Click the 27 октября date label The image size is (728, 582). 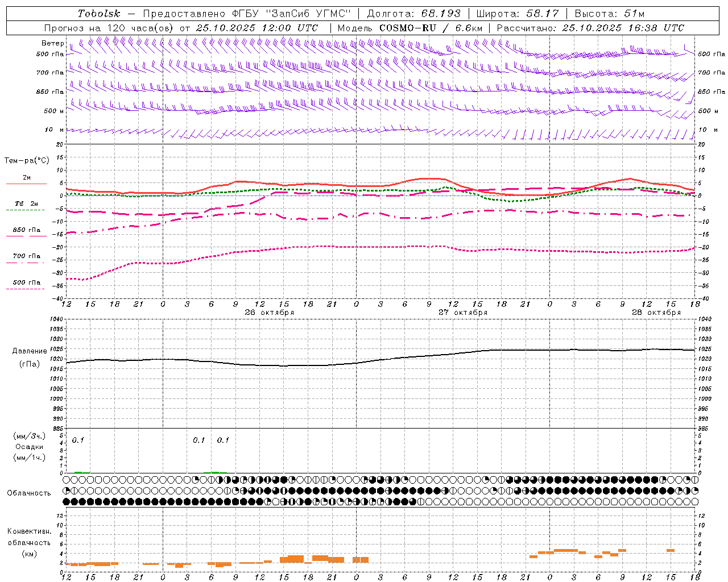point(463,313)
